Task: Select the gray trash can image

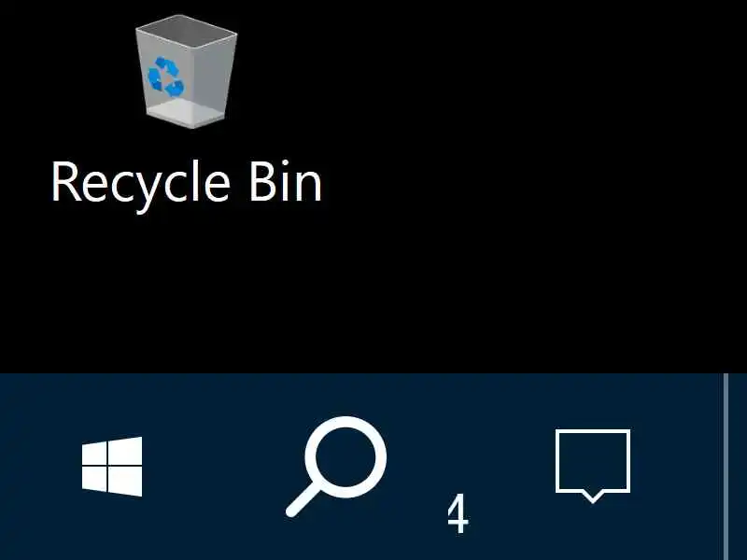Action: [x=186, y=72]
